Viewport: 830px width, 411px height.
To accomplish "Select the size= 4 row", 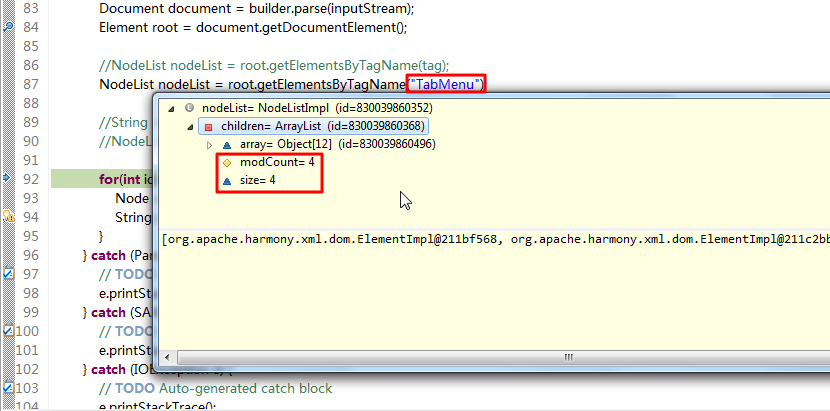I will (257, 180).
